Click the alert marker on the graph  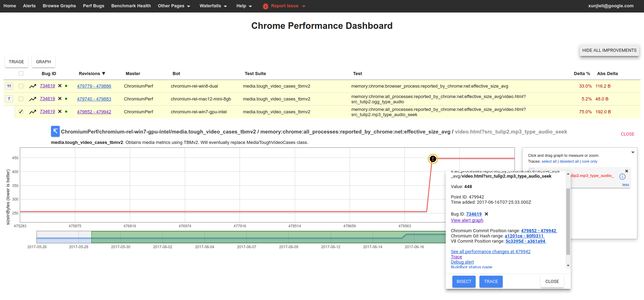point(433,159)
